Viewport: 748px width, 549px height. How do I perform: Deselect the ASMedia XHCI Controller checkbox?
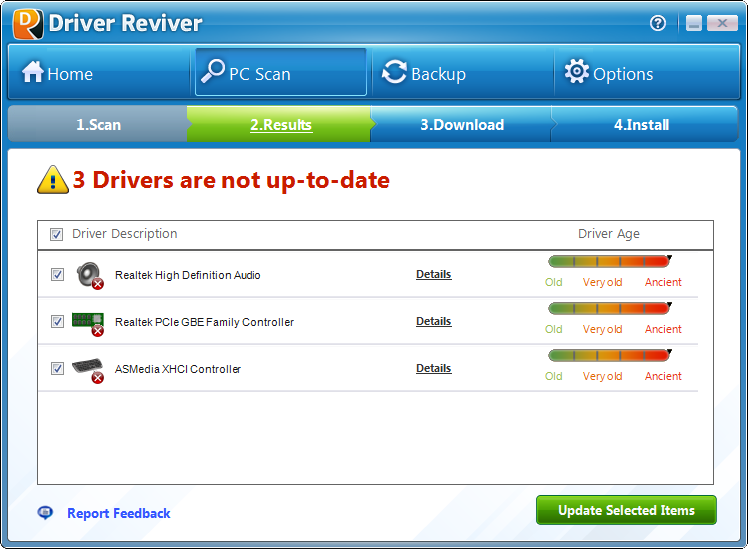coord(57,369)
